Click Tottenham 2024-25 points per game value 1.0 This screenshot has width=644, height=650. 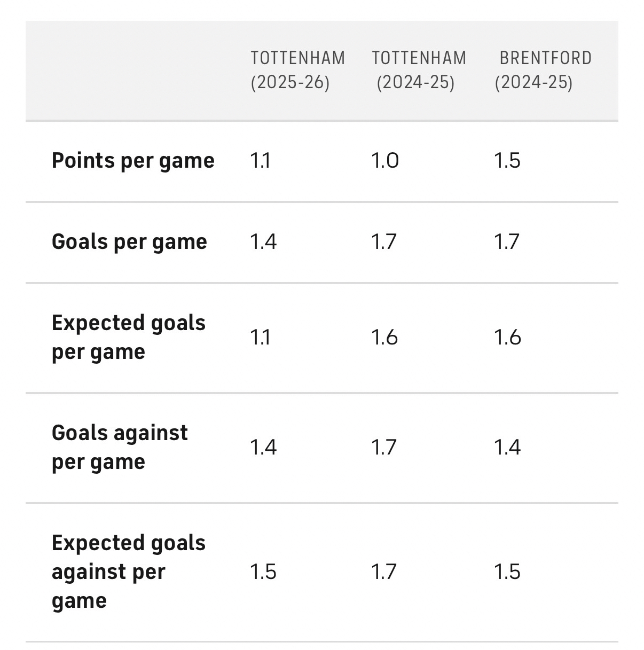tap(385, 161)
